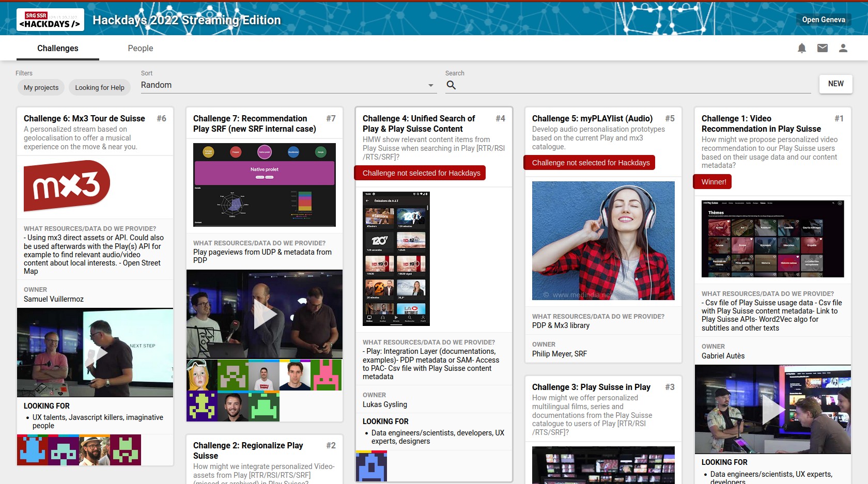
Task: Click owner name Philip Meyer, SRF
Action: tap(560, 354)
